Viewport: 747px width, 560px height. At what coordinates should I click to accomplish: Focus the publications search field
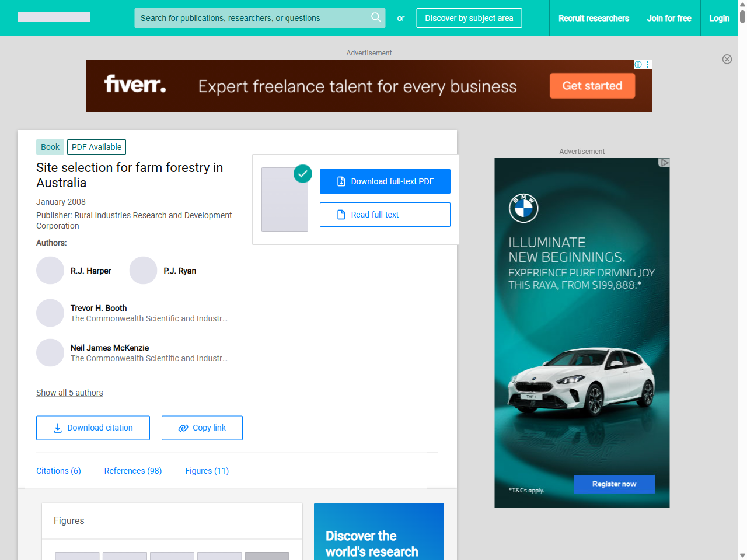click(251, 18)
